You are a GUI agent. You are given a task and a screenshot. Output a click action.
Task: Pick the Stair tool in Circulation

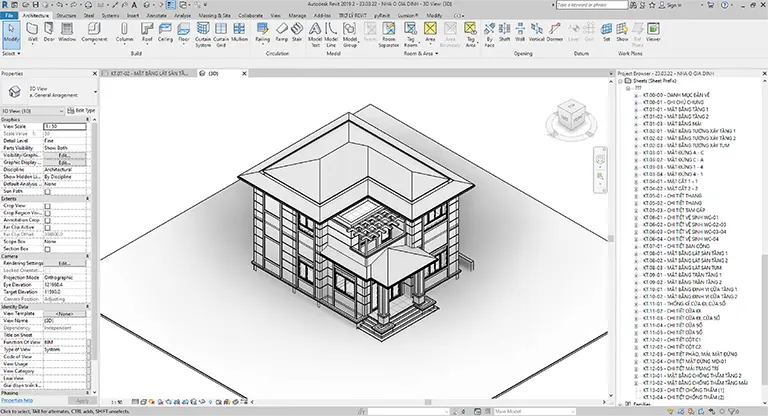point(297,32)
